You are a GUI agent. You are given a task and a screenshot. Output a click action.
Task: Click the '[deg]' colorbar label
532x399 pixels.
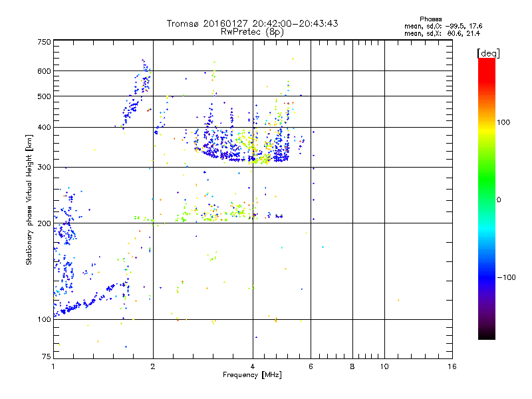[x=488, y=53]
